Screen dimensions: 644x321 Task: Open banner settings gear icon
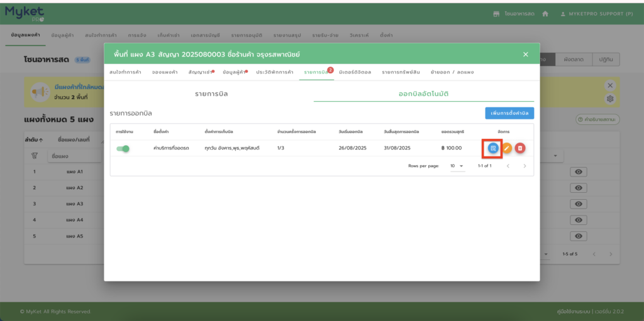coord(610,99)
